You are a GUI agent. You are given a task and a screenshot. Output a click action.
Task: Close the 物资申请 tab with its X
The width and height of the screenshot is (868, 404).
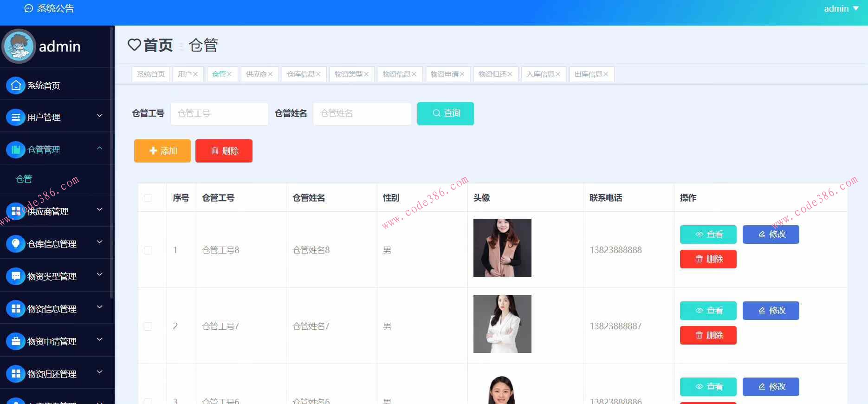click(462, 74)
